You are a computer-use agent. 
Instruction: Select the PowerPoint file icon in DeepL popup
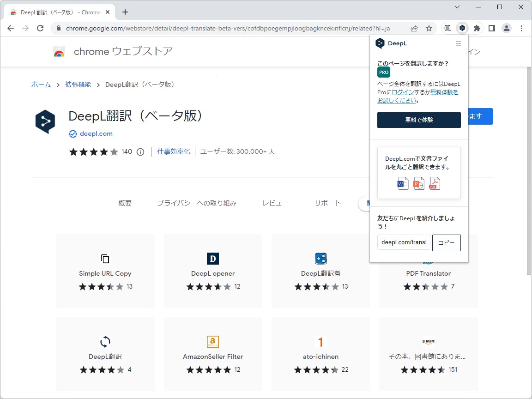pyautogui.click(x=418, y=183)
